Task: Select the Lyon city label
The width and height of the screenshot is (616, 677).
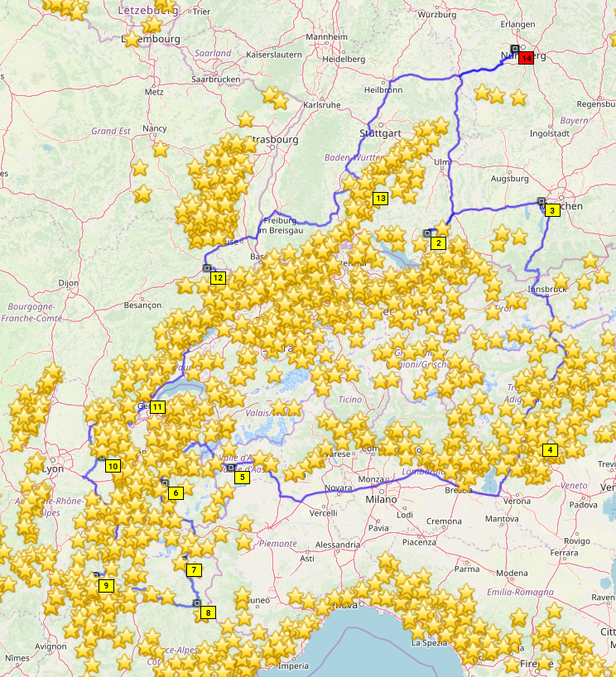Action: (x=53, y=468)
